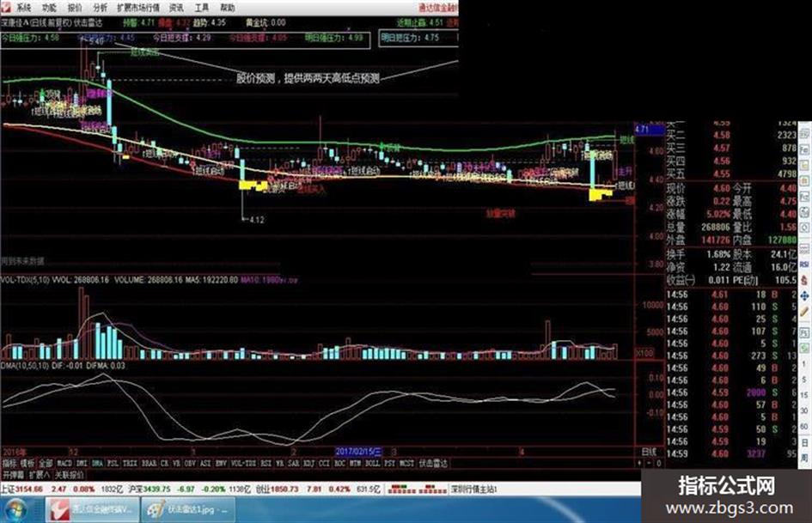Screen dimensions: 812x523
Task: Switch to the 1-minute period in the sidebar
Action: click(804, 363)
